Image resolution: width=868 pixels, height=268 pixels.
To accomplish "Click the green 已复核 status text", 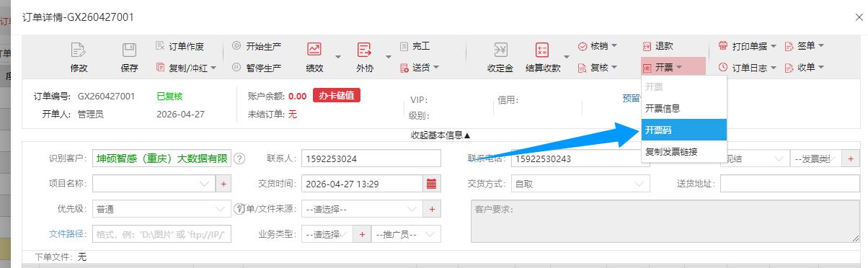I will click(169, 96).
